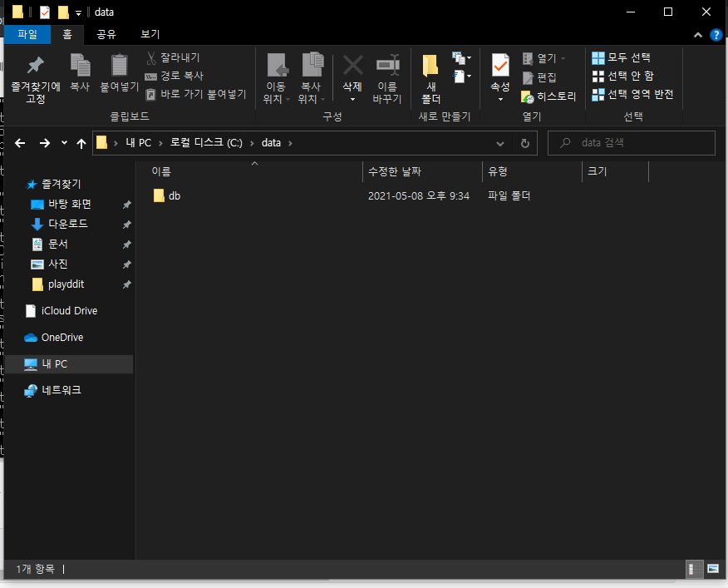Image resolution: width=728 pixels, height=588 pixels.
Task: Switch to the 공유 ribbon tab
Action: coord(106,34)
